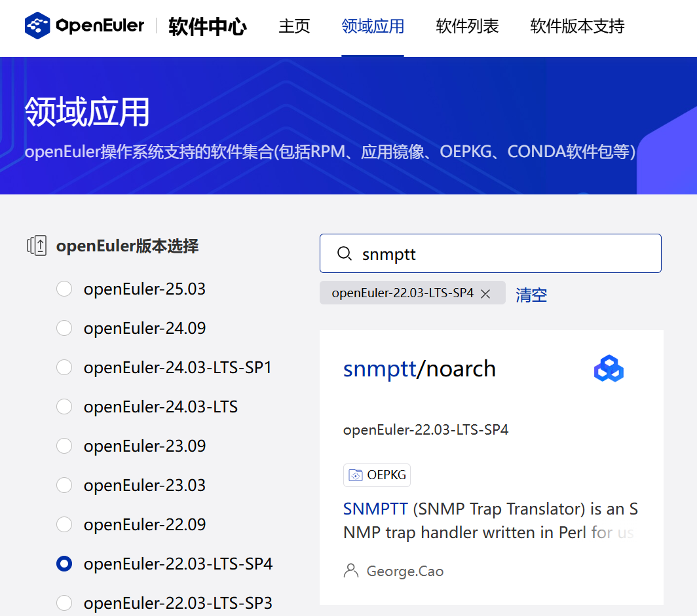
Task: Select the openEuler-22.09 version
Action: [64, 524]
